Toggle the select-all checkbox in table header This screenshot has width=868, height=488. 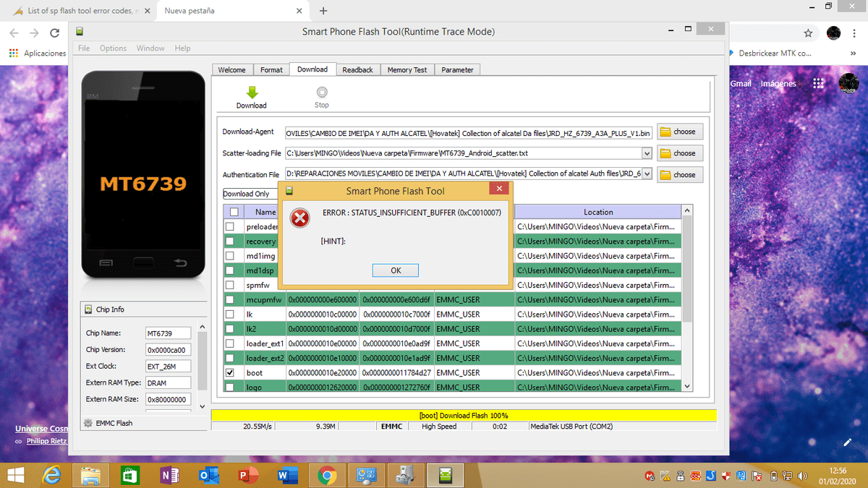pyautogui.click(x=234, y=212)
